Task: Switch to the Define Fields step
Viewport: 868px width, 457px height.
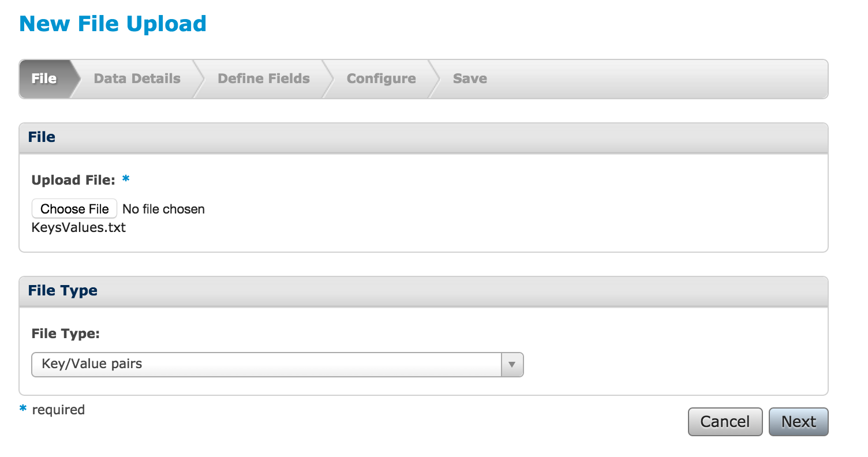Action: [x=264, y=78]
